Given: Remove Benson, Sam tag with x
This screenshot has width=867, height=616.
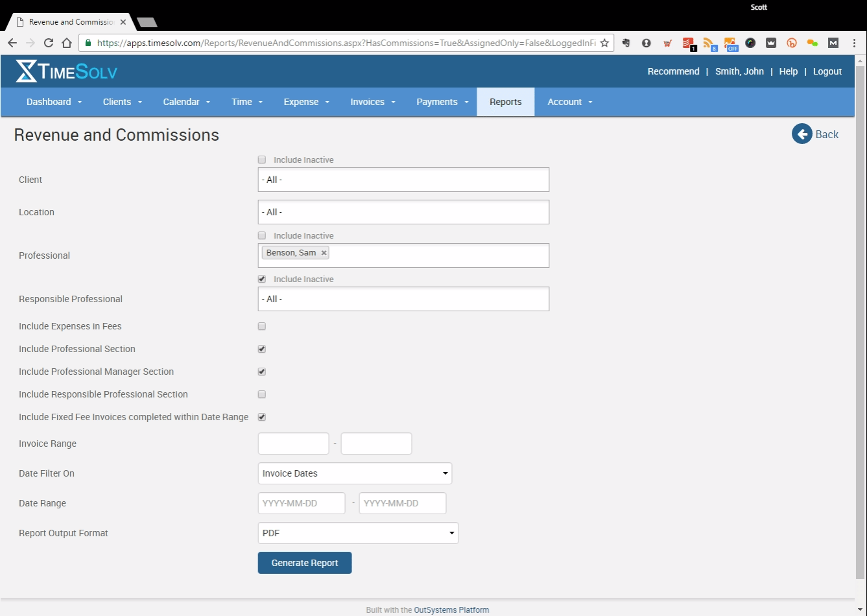Looking at the screenshot, I should pyautogui.click(x=324, y=253).
